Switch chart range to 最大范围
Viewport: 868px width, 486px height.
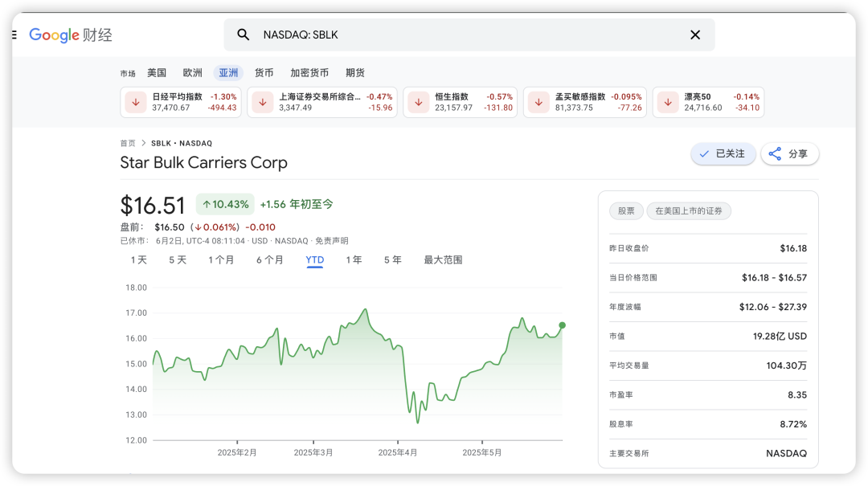[x=443, y=260]
